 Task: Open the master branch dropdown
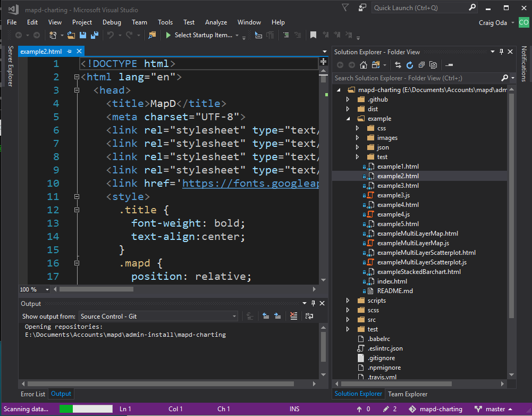coord(494,409)
